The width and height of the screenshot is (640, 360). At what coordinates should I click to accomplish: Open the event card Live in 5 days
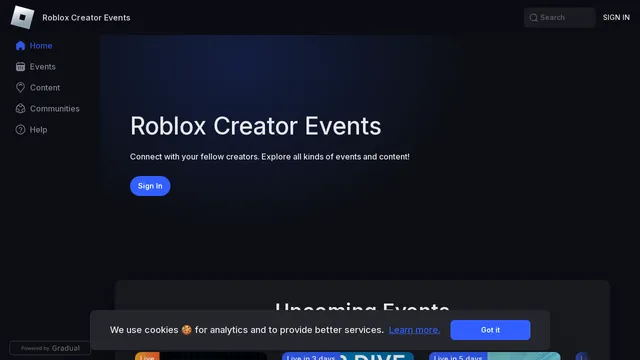pyautogui.click(x=495, y=356)
